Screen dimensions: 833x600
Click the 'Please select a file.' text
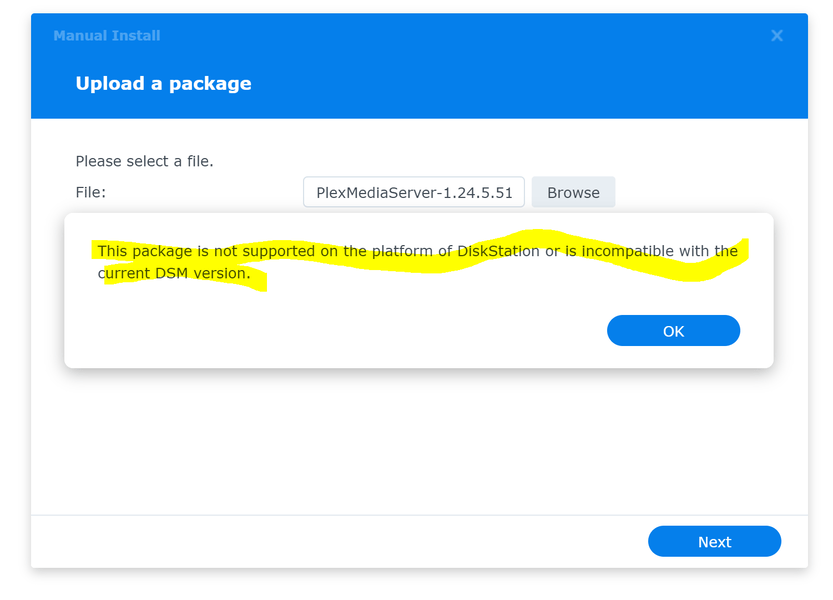pos(144,161)
